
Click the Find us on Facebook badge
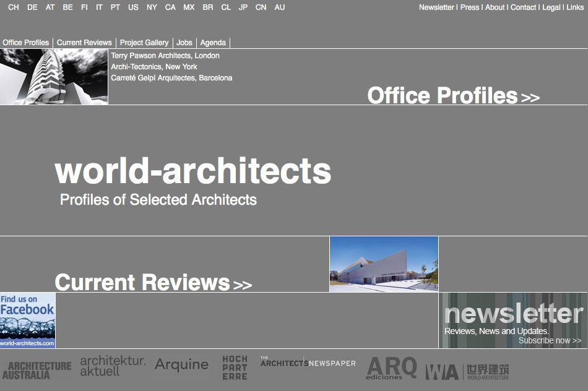click(x=28, y=320)
